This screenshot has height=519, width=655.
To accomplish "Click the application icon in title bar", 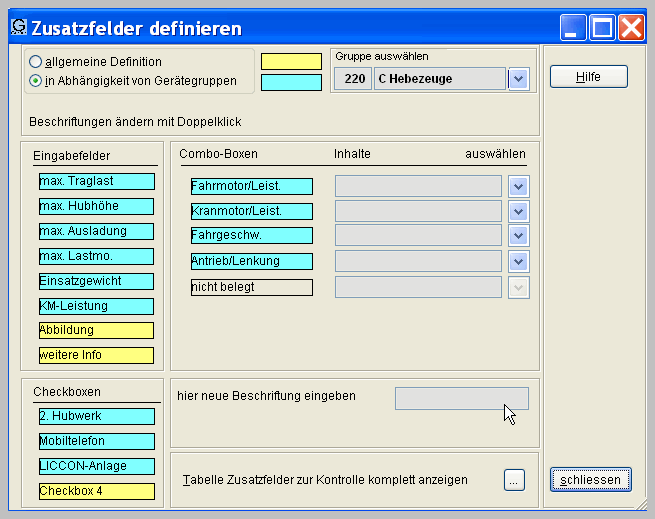I will pos(17,27).
